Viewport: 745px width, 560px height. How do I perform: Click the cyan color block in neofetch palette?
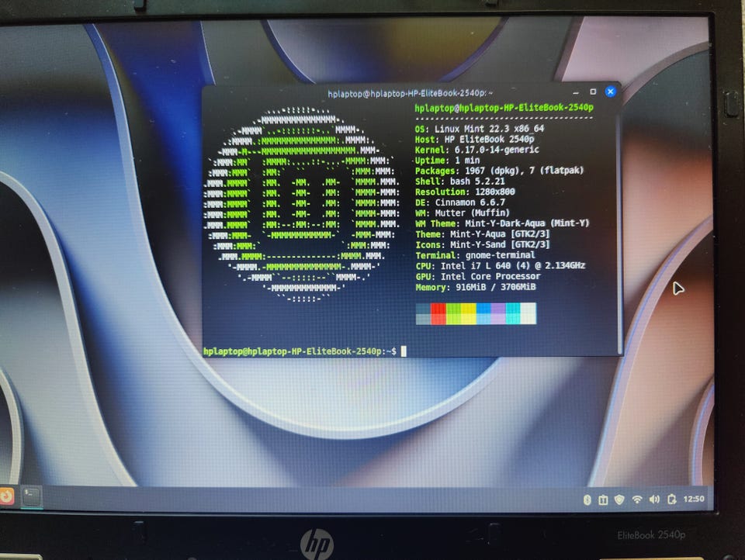(513, 313)
